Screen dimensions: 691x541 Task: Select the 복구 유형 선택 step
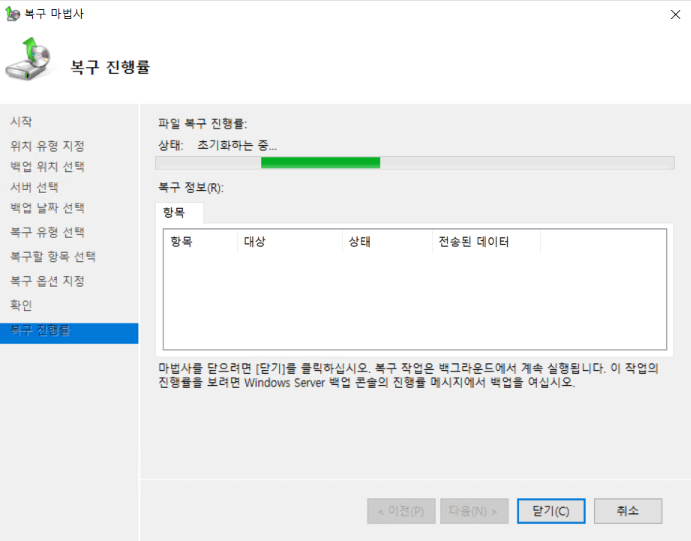[x=47, y=232]
